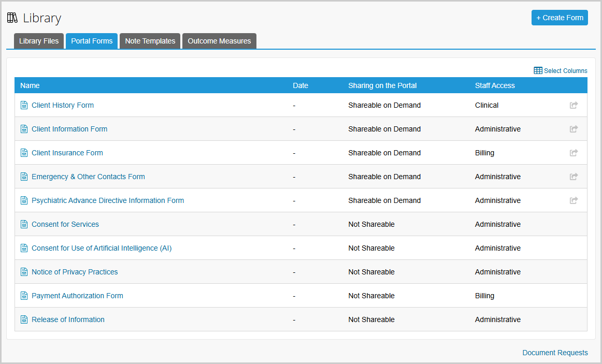Click share icon for Client Insurance Form
The width and height of the screenshot is (602, 364).
click(574, 153)
